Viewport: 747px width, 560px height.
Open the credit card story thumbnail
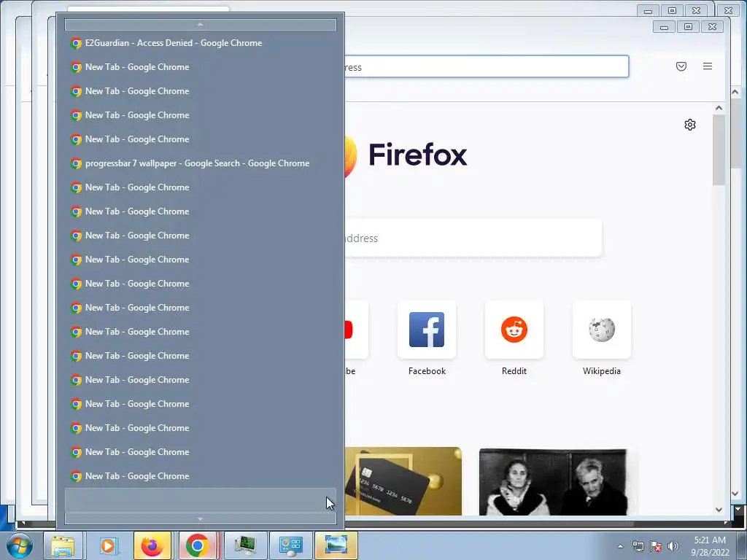[x=403, y=481]
